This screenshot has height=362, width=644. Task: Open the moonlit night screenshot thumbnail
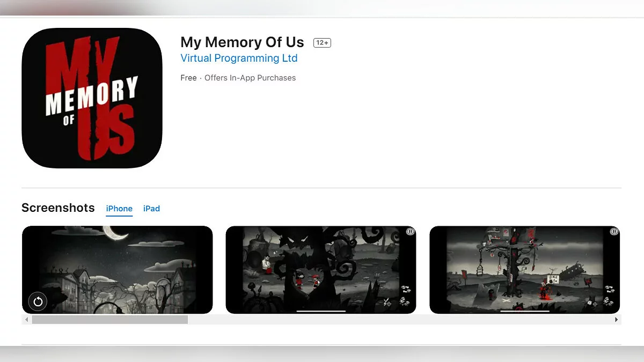(x=118, y=270)
